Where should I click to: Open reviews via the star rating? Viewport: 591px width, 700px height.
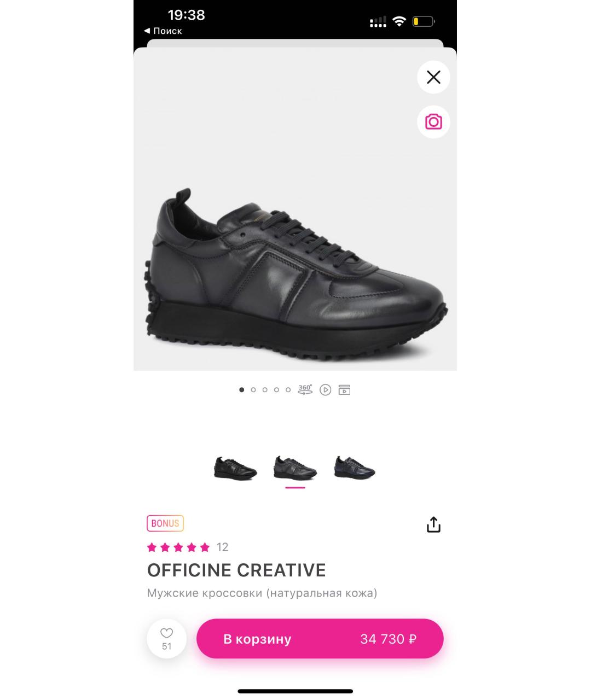coord(178,547)
